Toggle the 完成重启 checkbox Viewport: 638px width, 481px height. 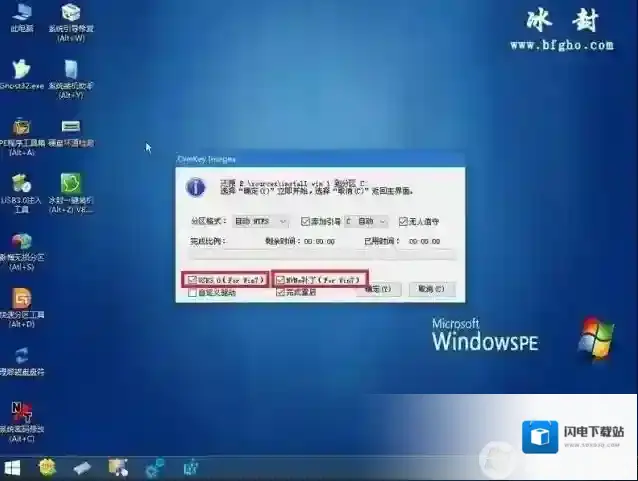click(x=281, y=292)
